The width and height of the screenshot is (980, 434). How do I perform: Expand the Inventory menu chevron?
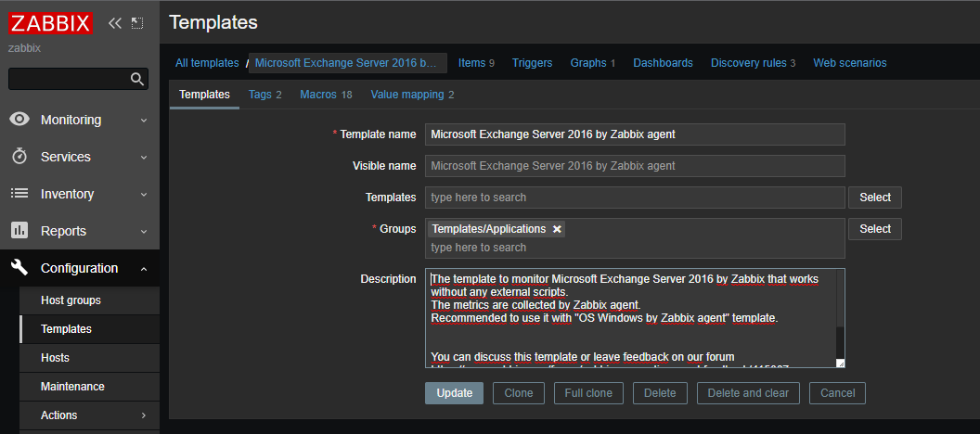click(x=144, y=194)
